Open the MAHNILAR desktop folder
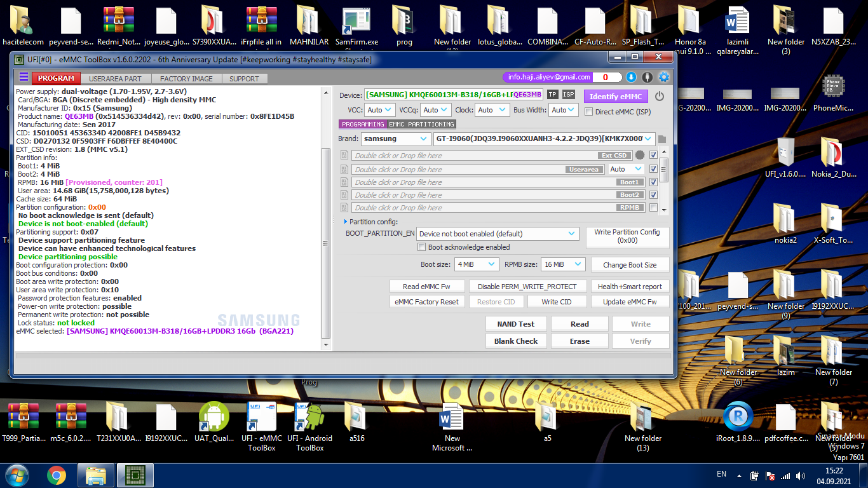868x488 pixels. [309, 26]
